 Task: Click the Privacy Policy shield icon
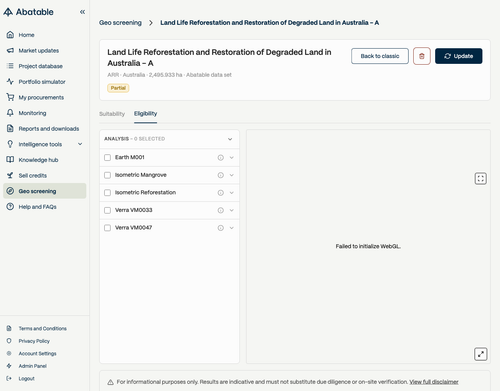pyautogui.click(x=9, y=341)
